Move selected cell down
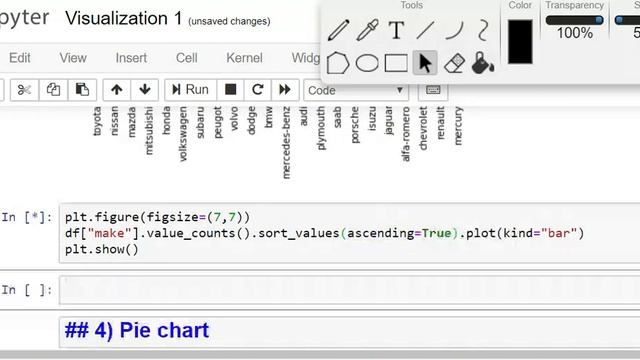This screenshot has height=360, width=640. click(144, 89)
